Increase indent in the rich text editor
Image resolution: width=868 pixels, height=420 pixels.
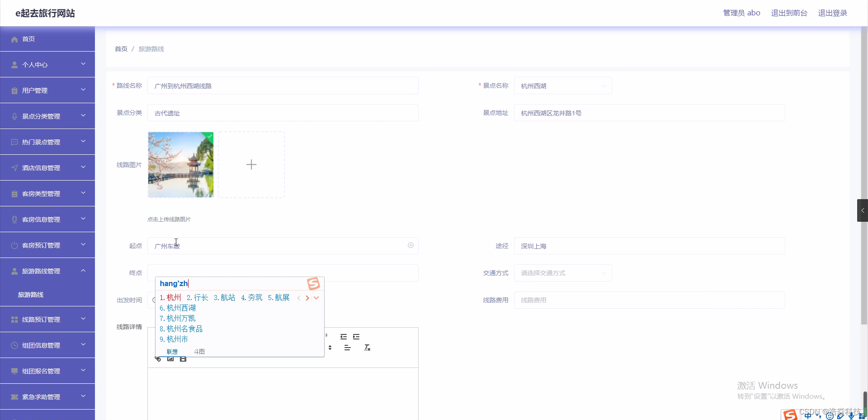pos(356,337)
